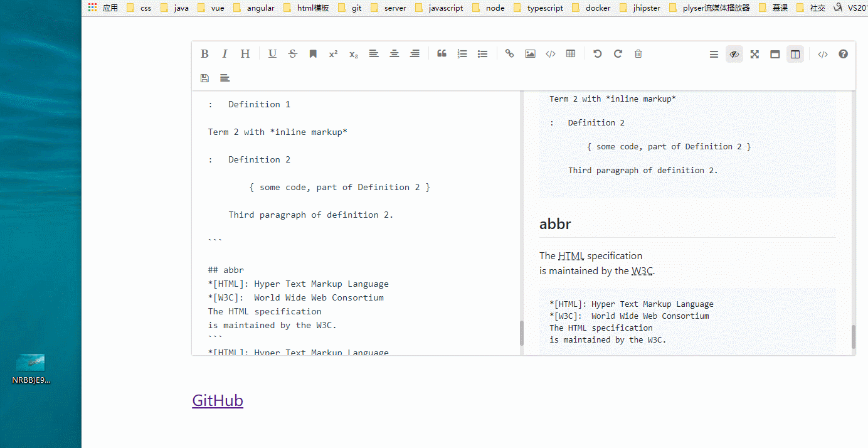Place cursor on the "## abbr" line in the editor
This screenshot has height=448, width=868.
pyautogui.click(x=226, y=270)
